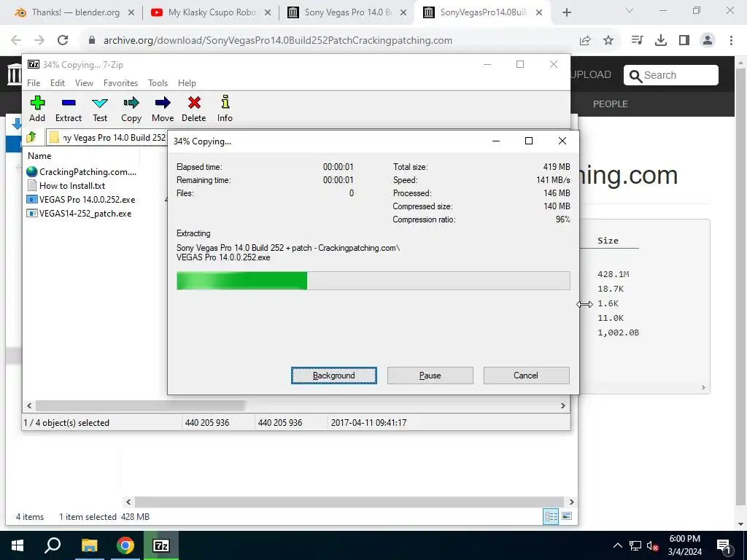Click UPLOAD link on archive.org
The width and height of the screenshot is (747, 560).
(591, 75)
